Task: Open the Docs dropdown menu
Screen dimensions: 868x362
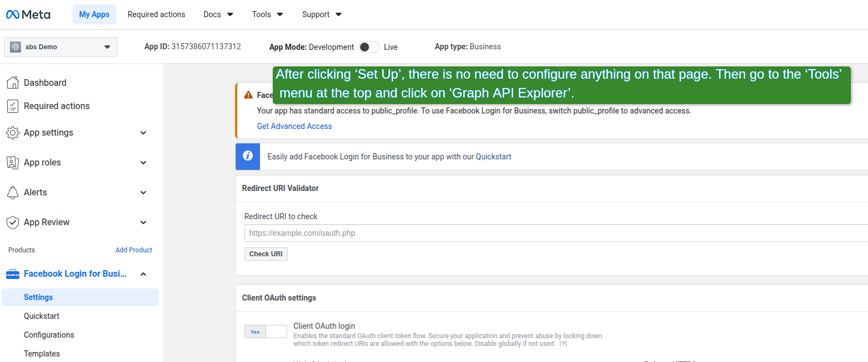Action: click(219, 14)
